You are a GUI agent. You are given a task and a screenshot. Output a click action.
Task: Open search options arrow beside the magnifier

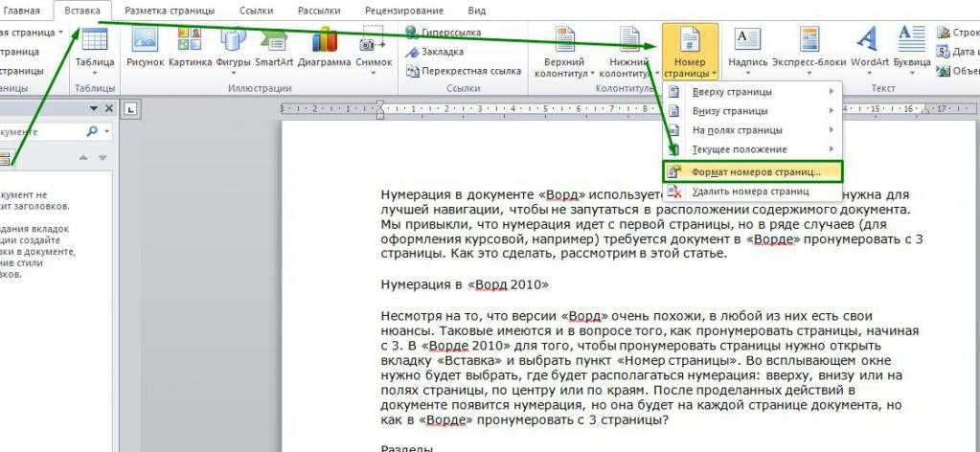click(107, 132)
